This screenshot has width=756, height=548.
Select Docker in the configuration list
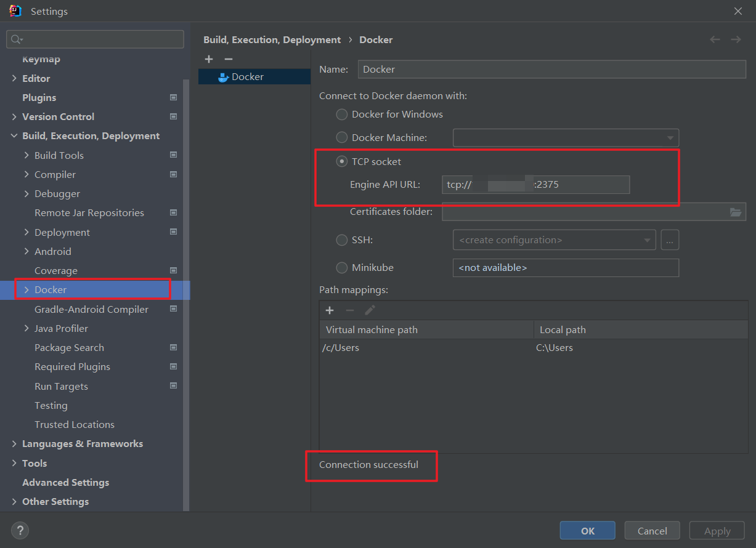pyautogui.click(x=248, y=77)
